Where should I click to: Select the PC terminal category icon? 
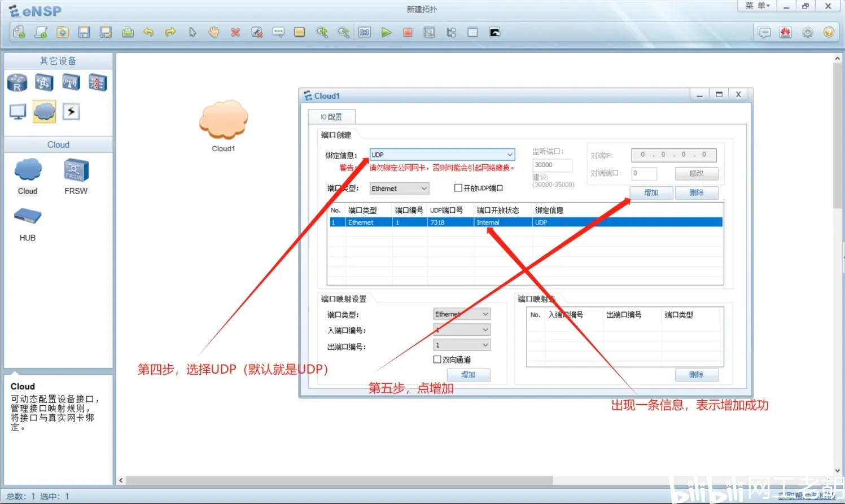click(17, 112)
